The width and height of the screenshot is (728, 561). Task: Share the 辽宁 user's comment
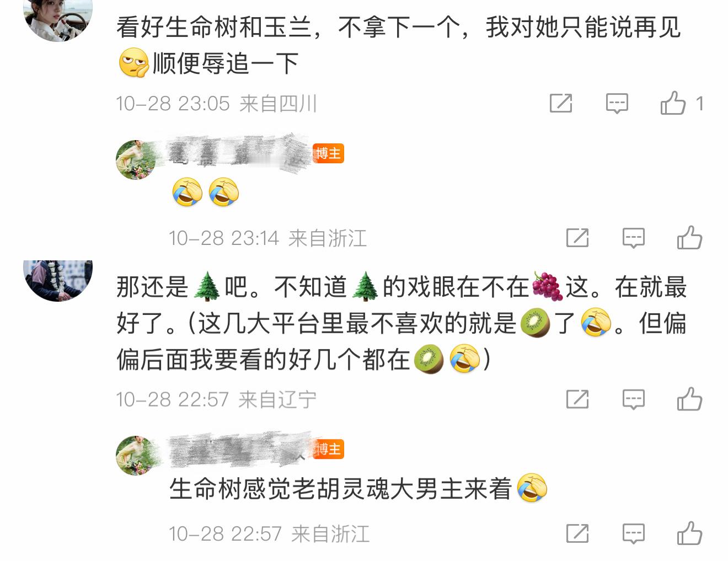(x=577, y=399)
